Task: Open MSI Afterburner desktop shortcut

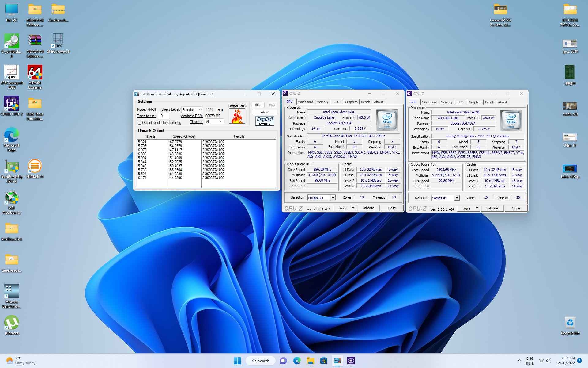Action: (x=12, y=202)
